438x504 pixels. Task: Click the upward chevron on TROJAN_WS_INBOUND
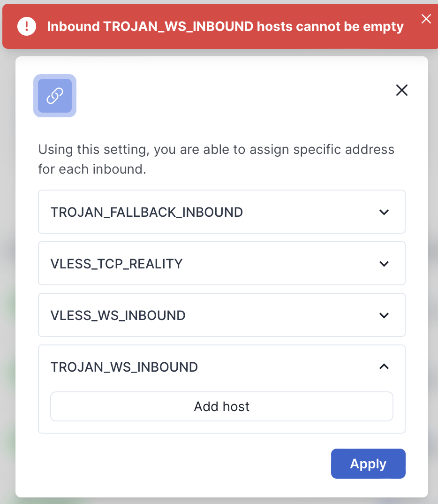coord(384,367)
